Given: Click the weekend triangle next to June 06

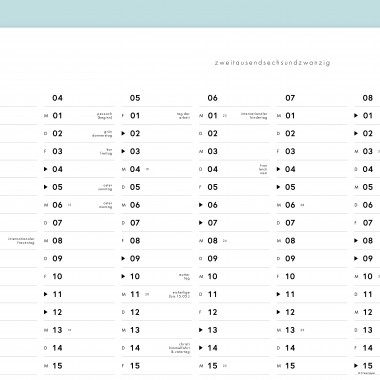Looking at the screenshot, I should (x=201, y=205).
